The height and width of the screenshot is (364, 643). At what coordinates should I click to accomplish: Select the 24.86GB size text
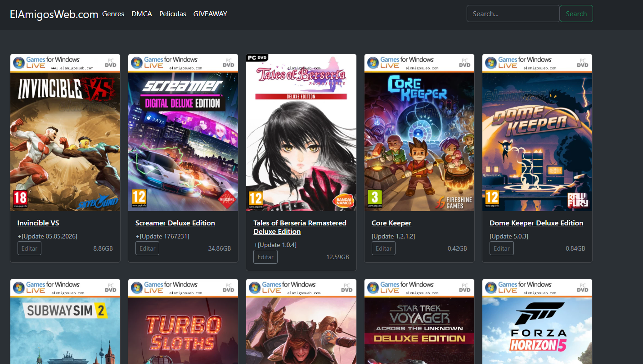220,248
